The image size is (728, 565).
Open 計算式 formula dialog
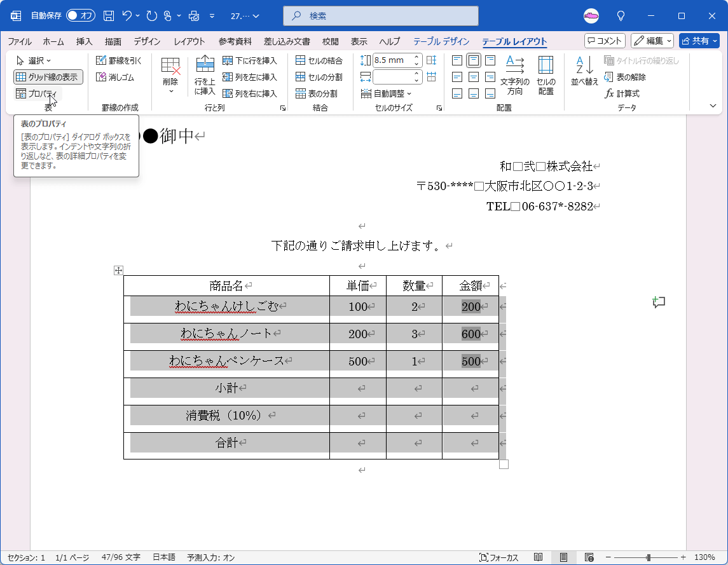click(x=622, y=94)
